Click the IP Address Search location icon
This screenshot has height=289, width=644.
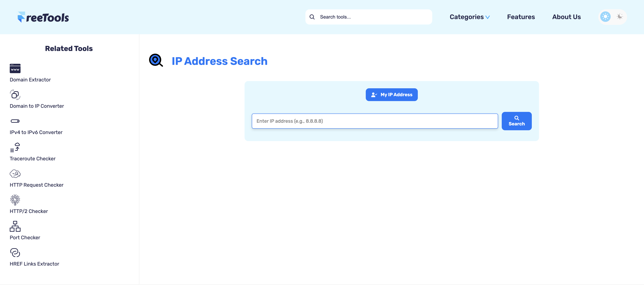tap(156, 60)
